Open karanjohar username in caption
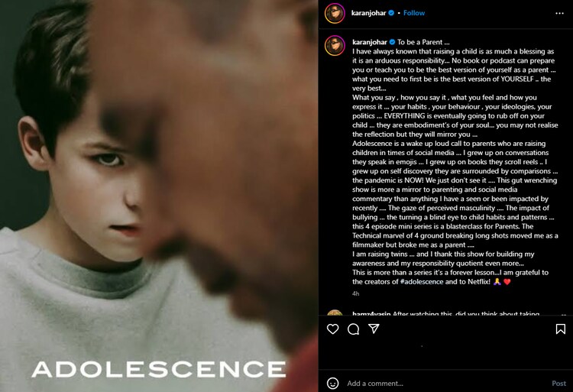This screenshot has height=392, width=573. click(370, 42)
